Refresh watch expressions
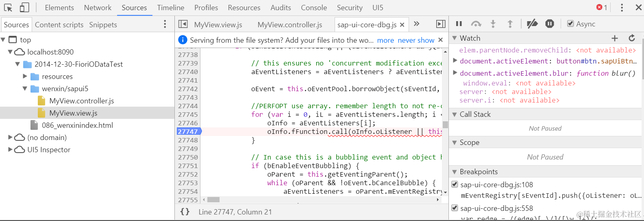The width and height of the screenshot is (644, 221). point(632,38)
